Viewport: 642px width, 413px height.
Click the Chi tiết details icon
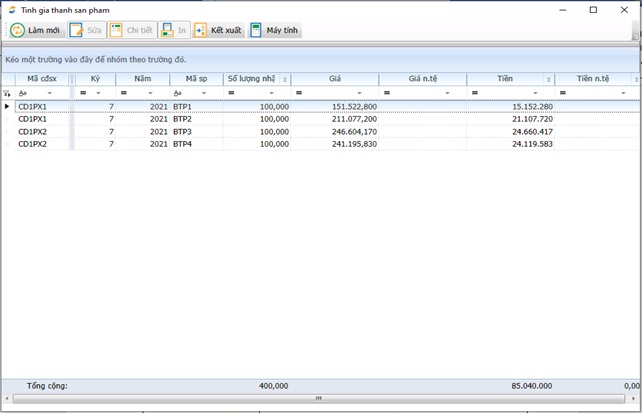[117, 31]
